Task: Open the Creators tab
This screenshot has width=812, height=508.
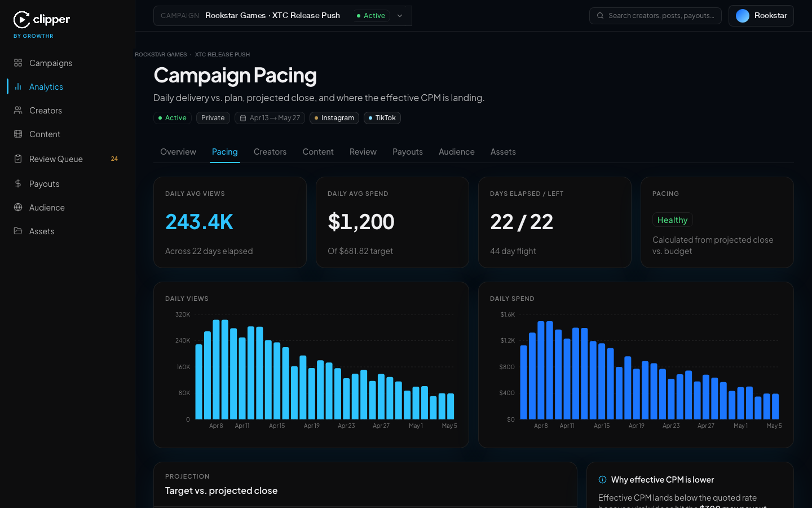Action: (x=270, y=152)
